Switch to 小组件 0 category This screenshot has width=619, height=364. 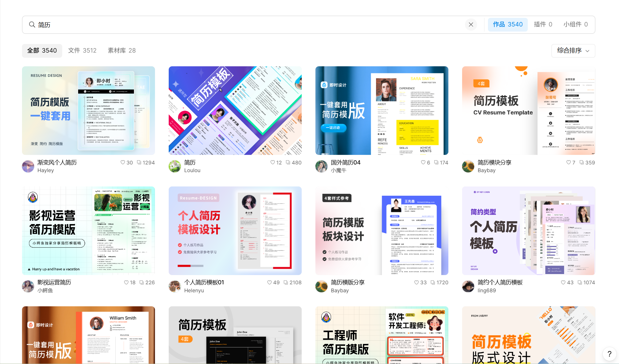coord(575,25)
